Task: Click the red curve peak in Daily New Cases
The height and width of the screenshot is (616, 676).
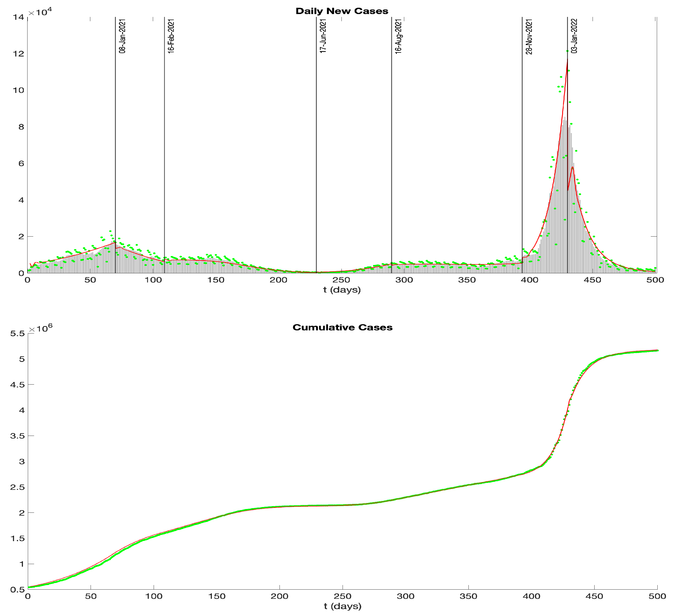Action: (567, 60)
